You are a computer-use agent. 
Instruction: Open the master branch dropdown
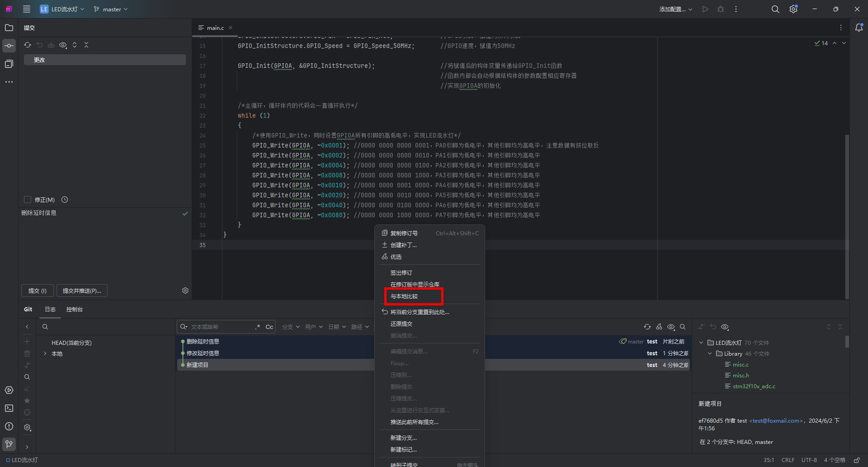coord(111,9)
